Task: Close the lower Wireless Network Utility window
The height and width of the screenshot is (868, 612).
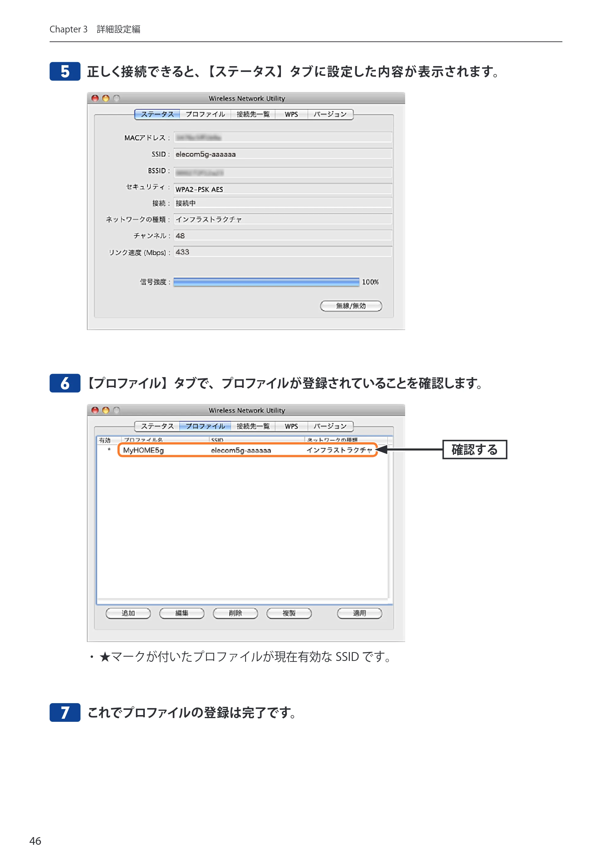Action: pos(95,410)
